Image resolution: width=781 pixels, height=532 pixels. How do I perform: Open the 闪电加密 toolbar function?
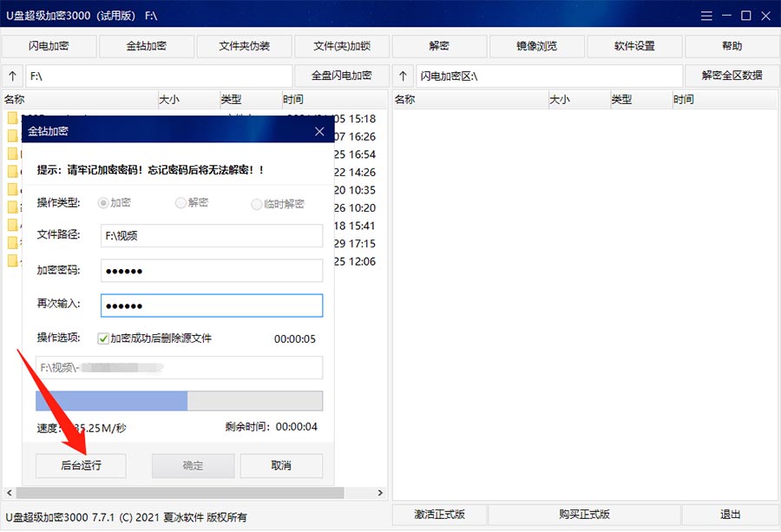click(49, 46)
